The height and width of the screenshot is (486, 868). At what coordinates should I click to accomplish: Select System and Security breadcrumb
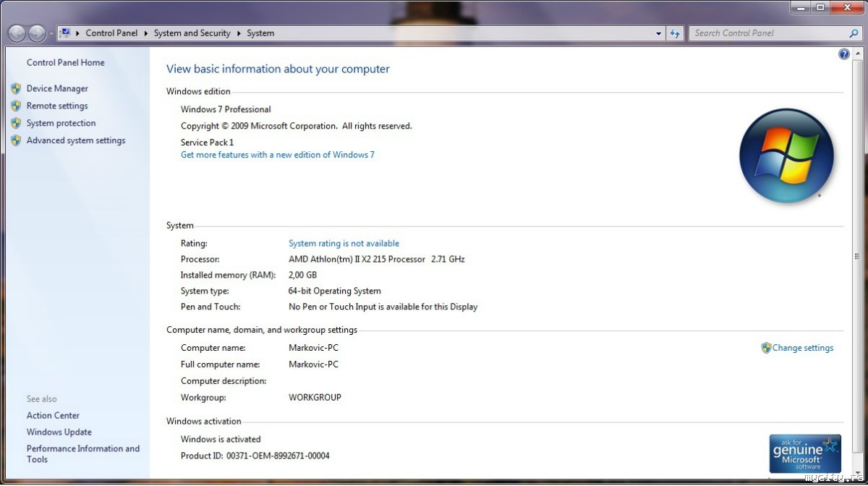[x=192, y=33]
